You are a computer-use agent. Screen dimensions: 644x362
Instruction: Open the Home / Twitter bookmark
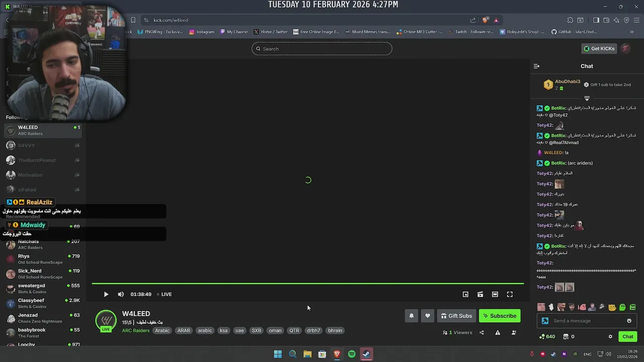[271, 32]
